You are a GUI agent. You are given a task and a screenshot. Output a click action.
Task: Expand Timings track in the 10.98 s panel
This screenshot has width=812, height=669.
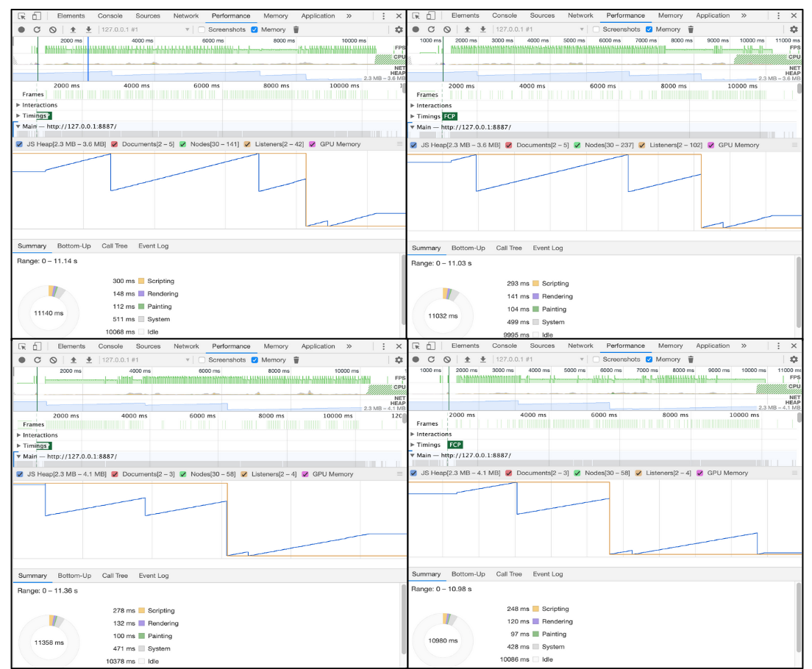(x=413, y=445)
